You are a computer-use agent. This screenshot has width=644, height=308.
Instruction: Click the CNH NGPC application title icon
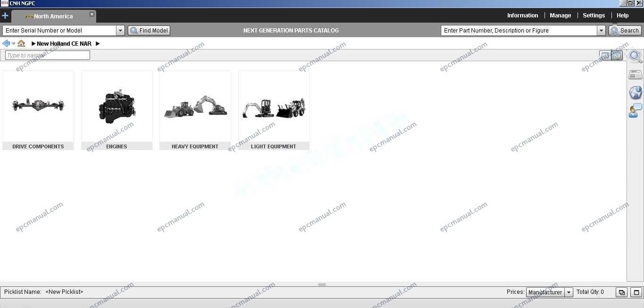click(x=4, y=3)
